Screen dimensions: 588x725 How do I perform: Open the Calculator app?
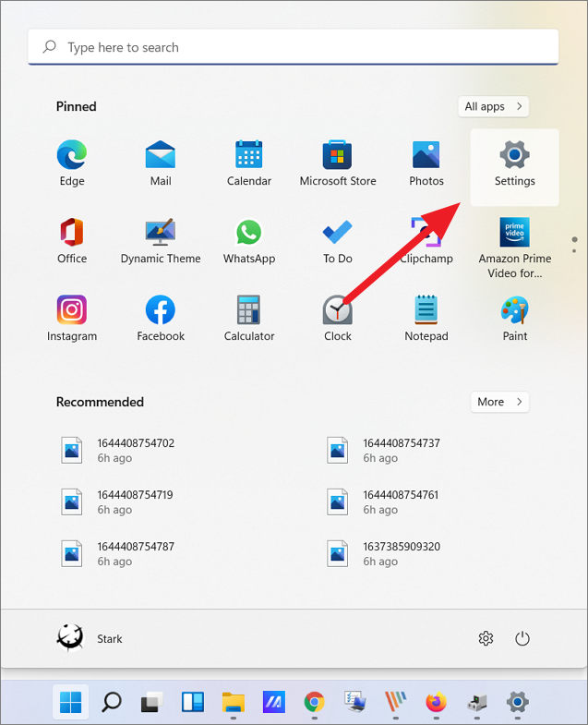[x=248, y=318]
